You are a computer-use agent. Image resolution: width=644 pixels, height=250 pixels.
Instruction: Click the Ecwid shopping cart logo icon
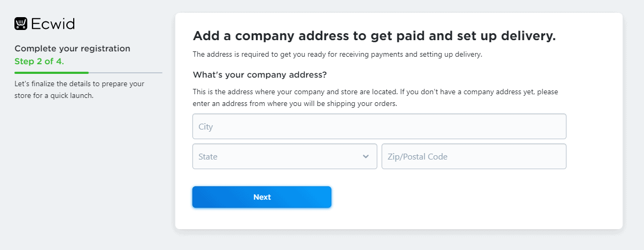[x=21, y=24]
